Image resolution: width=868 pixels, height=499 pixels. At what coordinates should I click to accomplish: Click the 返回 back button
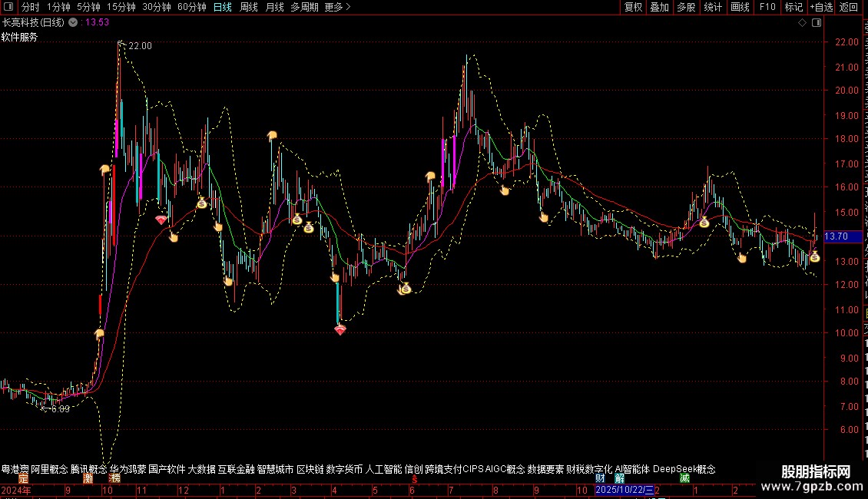(849, 7)
